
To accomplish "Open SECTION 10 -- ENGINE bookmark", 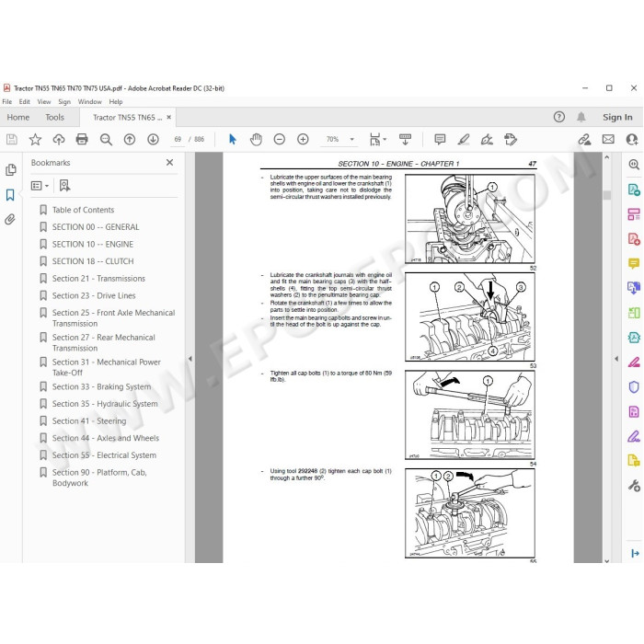I will [92, 245].
